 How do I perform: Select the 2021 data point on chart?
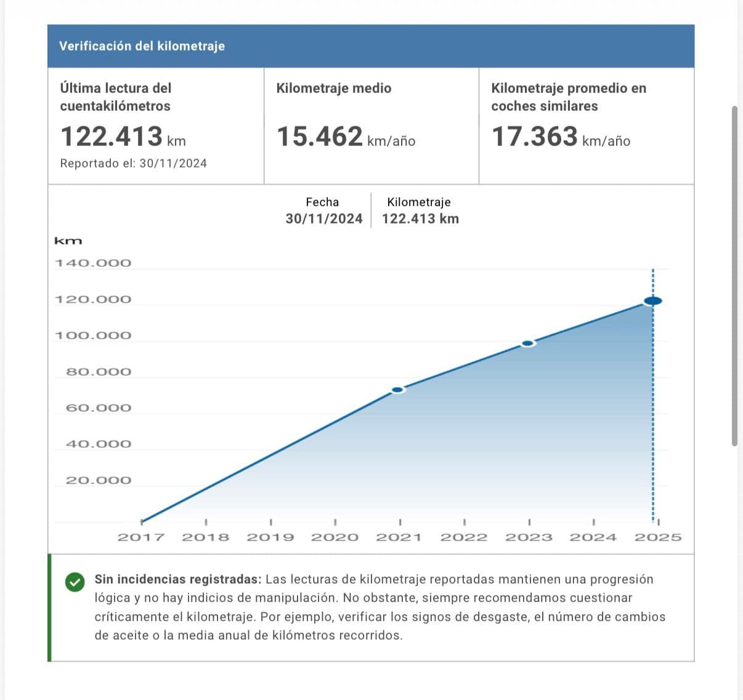398,390
